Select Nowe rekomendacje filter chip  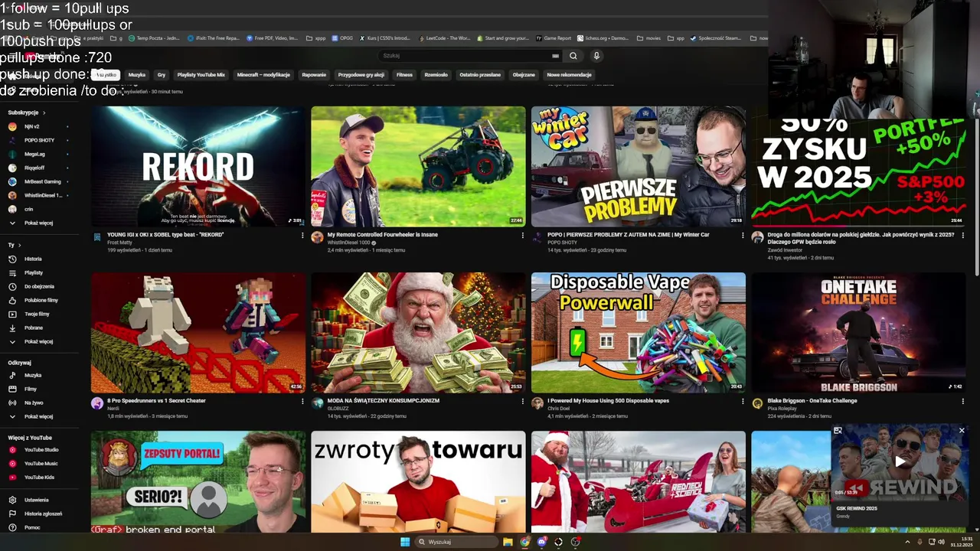tap(570, 75)
